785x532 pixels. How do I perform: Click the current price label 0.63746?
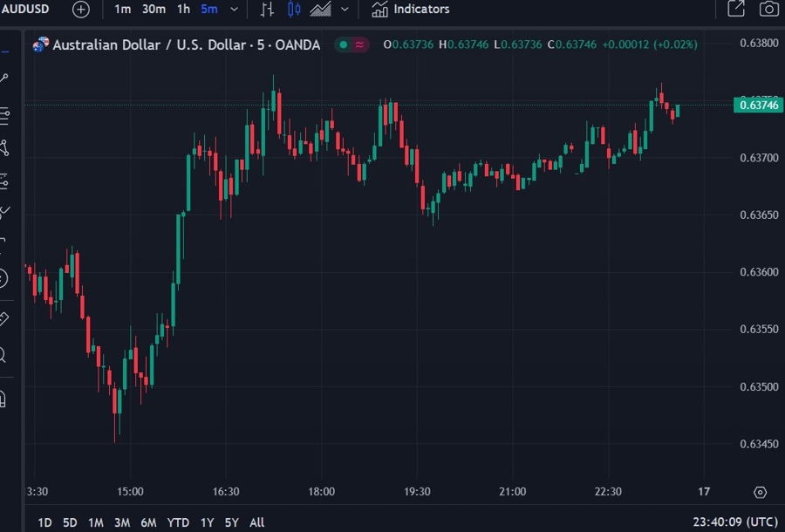pos(759,106)
